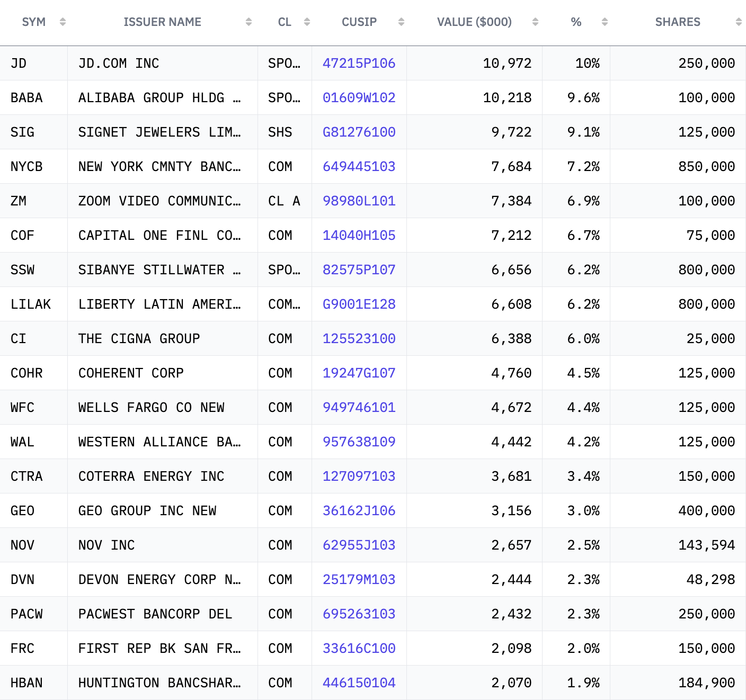The height and width of the screenshot is (700, 746).
Task: Click the CL column header label
Action: point(285,22)
